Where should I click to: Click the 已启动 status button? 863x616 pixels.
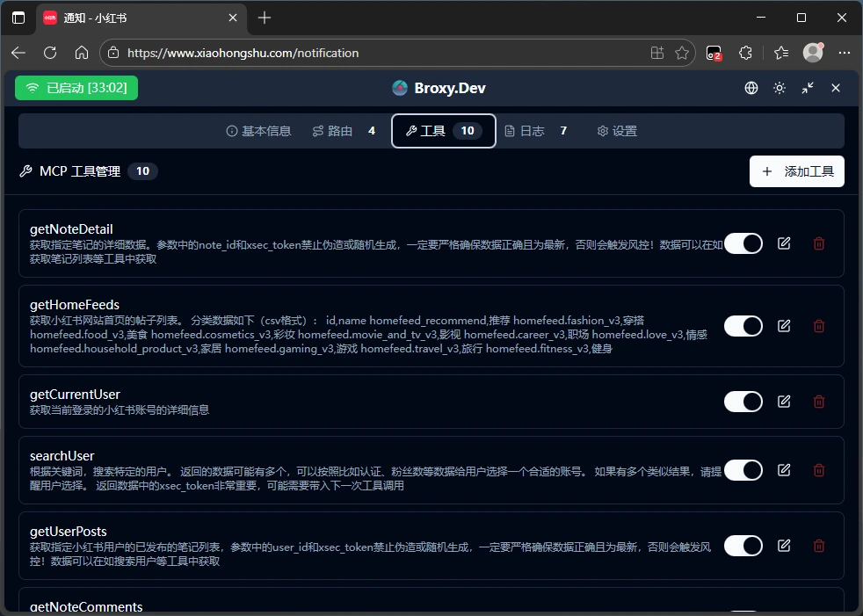pyautogui.click(x=76, y=88)
